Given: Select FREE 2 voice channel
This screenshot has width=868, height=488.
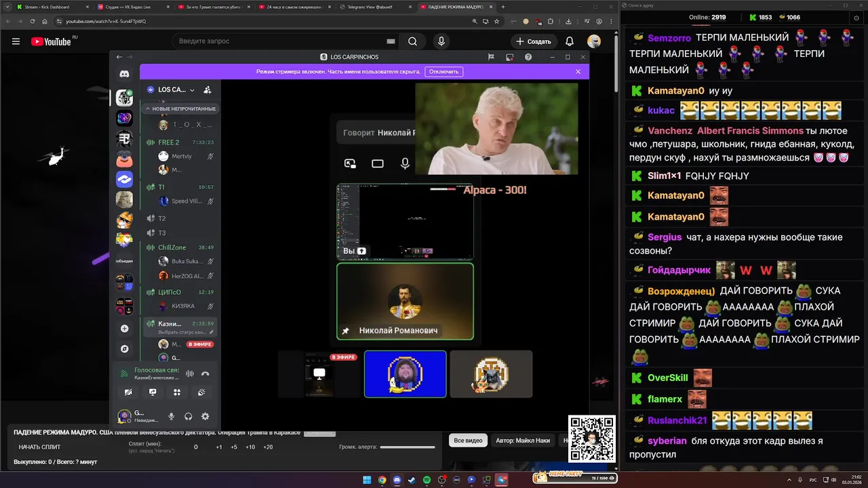Looking at the screenshot, I should (180, 142).
